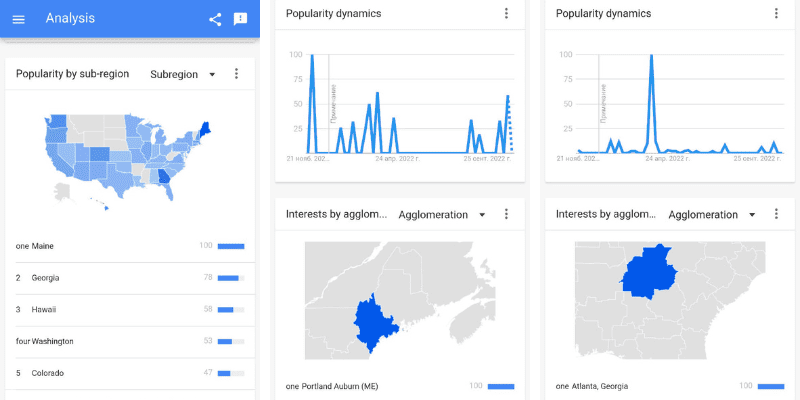This screenshot has height=400, width=800.
Task: Click Portland Auburn (ME) list entry
Action: click(400, 386)
